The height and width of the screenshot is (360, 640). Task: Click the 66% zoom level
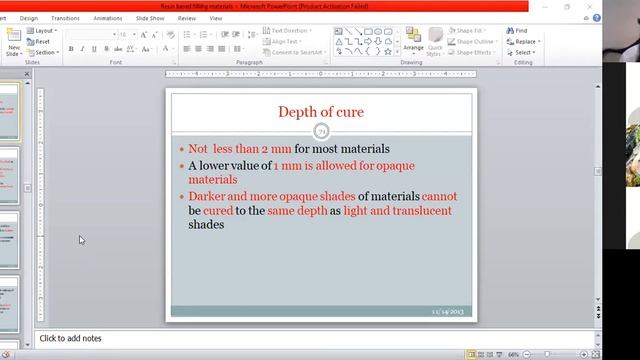click(513, 355)
